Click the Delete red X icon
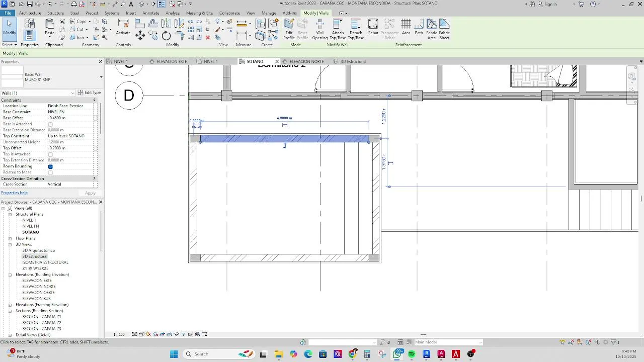Screen dimensions: 644x362 click(x=207, y=37)
